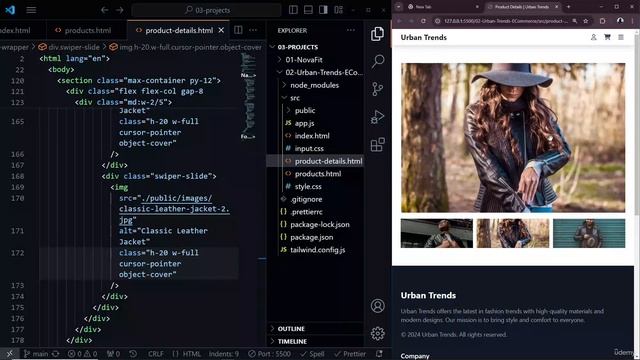Image resolution: width=640 pixels, height=360 pixels.
Task: Open the Customize Layout icon
Action: pyautogui.click(x=338, y=10)
